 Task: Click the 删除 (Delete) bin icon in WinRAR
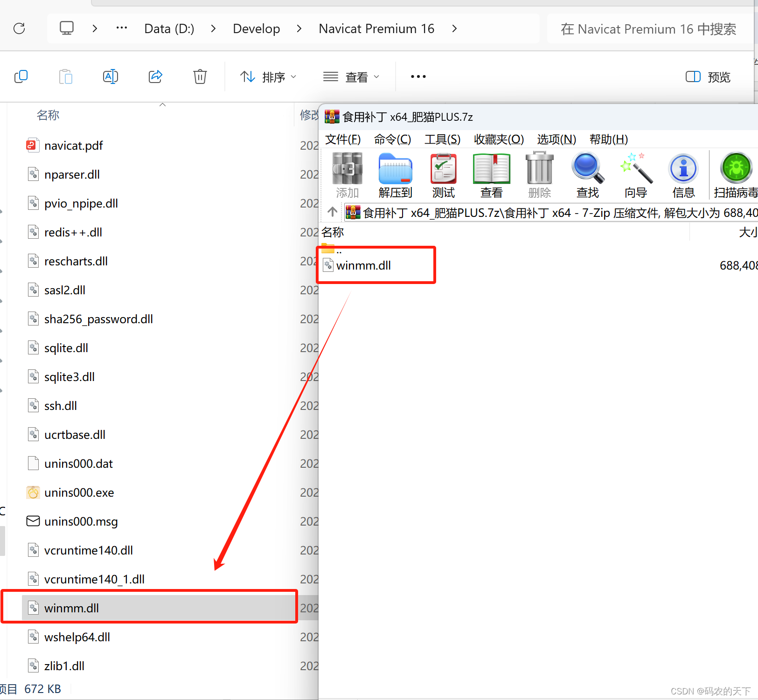tap(540, 175)
